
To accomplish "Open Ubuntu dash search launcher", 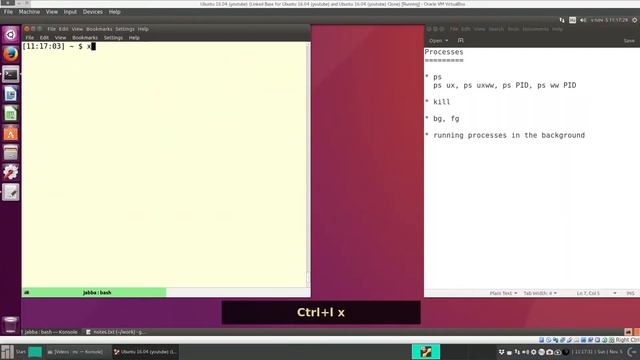I will click(11, 35).
